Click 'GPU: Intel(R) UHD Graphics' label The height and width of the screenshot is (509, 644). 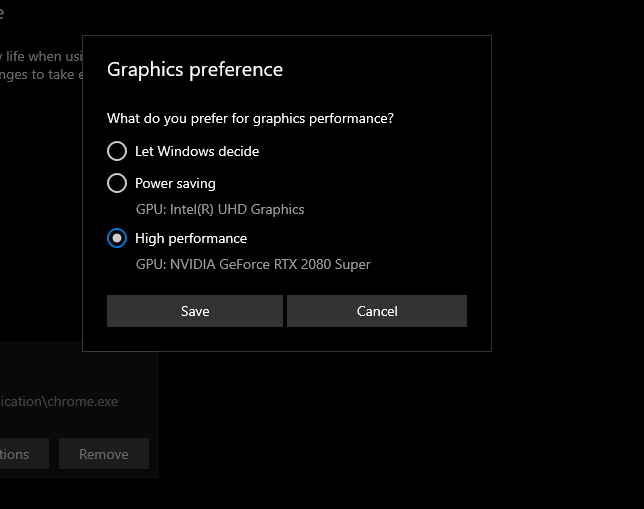pos(220,210)
